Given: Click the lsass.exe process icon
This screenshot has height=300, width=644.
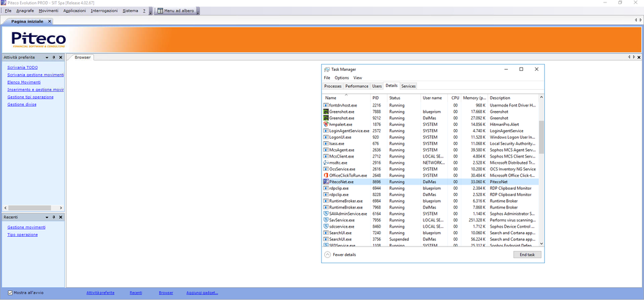Looking at the screenshot, I should (x=326, y=143).
